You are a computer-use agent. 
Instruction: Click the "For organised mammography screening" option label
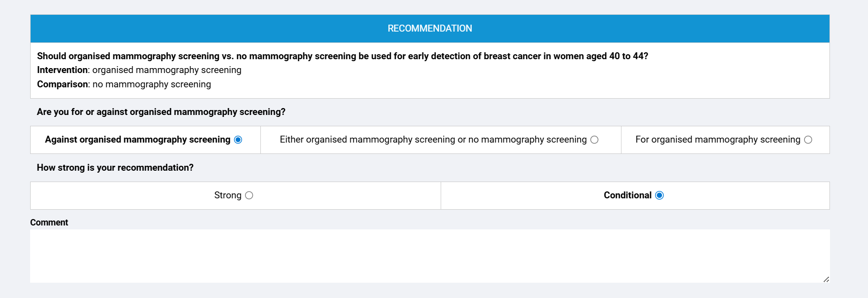click(x=717, y=140)
